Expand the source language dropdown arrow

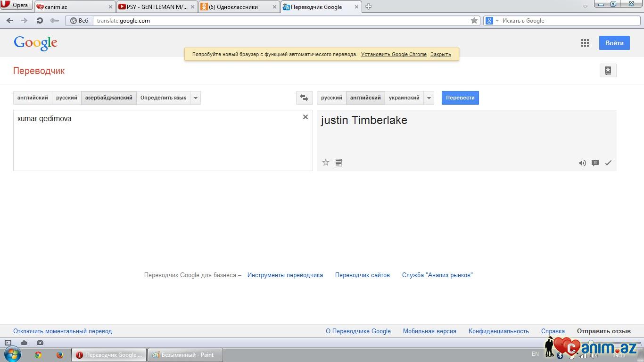[x=196, y=98]
